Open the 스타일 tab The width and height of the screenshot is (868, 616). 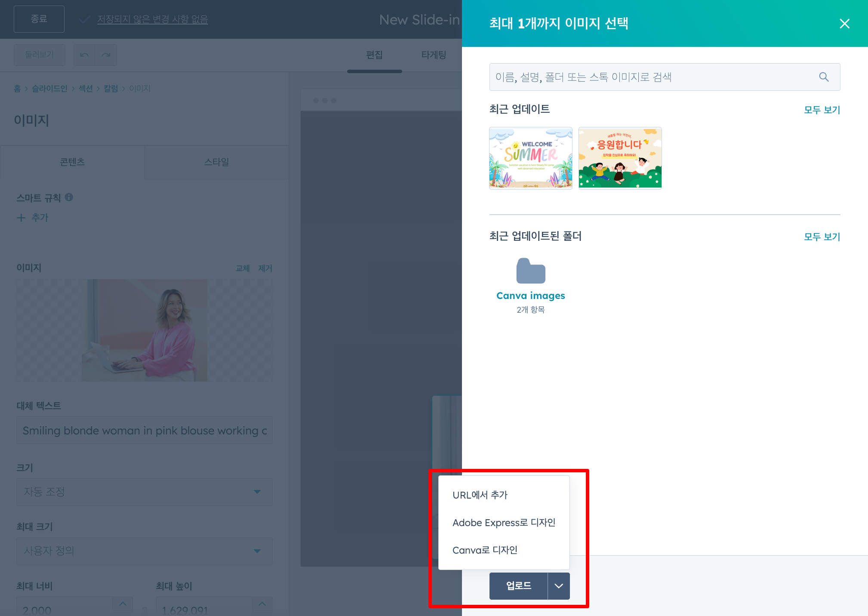[x=217, y=162]
